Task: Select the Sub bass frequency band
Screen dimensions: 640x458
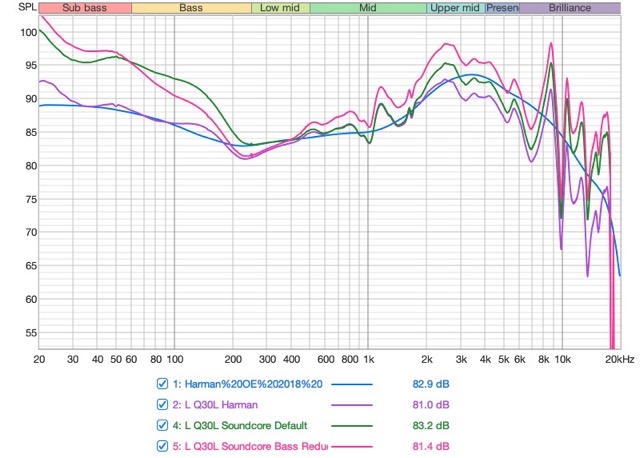Action: (85, 8)
